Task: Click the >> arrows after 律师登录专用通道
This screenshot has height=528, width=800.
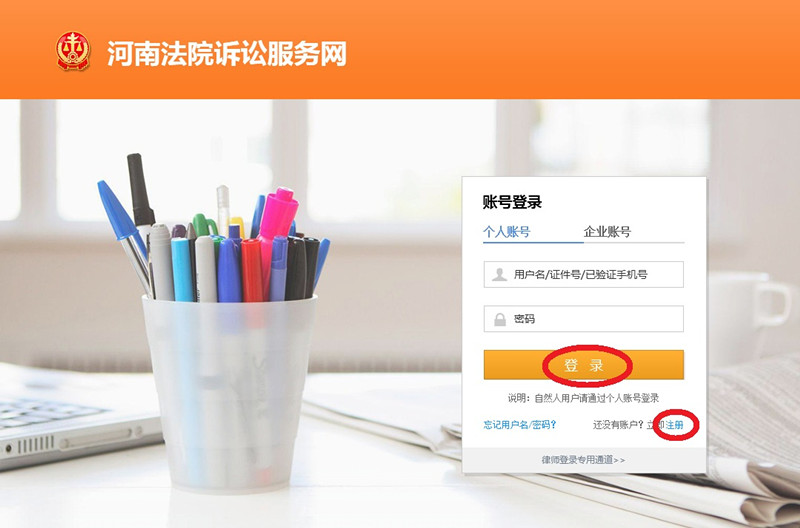Action: click(619, 460)
